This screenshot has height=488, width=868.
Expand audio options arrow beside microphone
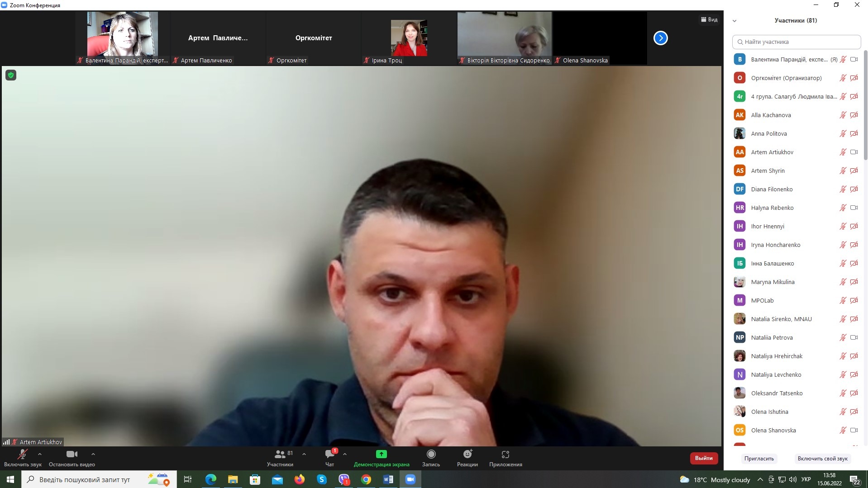click(40, 454)
